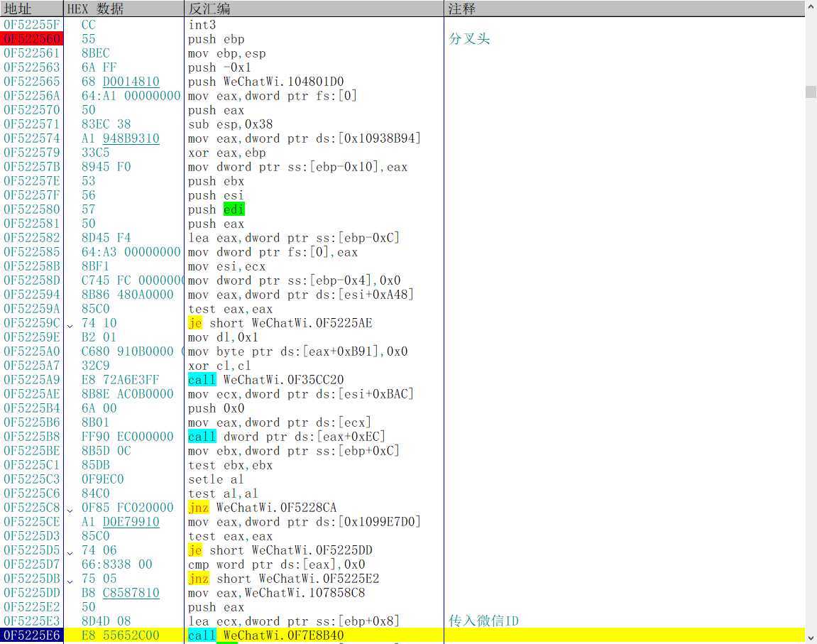Select lea eax,[ebp-0xC] instruction
This screenshot has width=817, height=644.
(x=294, y=238)
